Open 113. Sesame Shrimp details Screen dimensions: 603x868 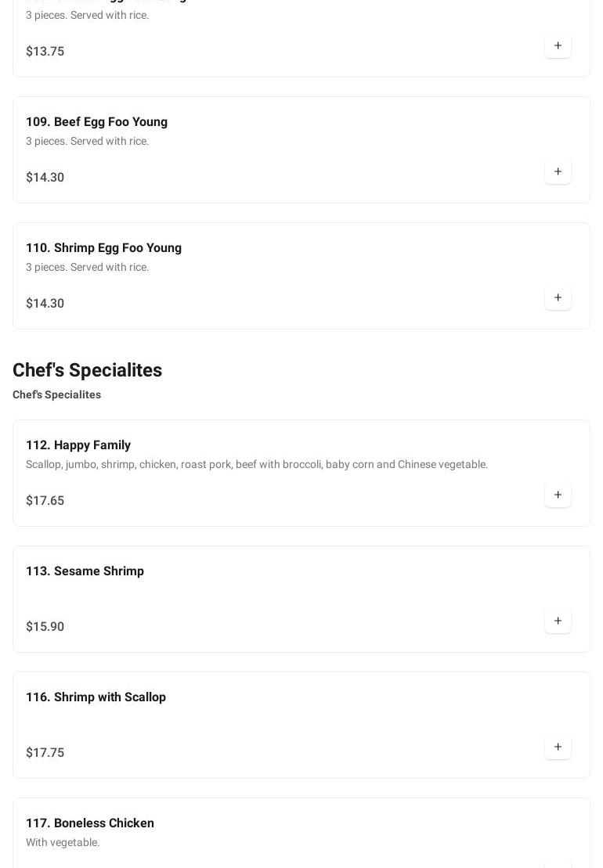coord(85,571)
